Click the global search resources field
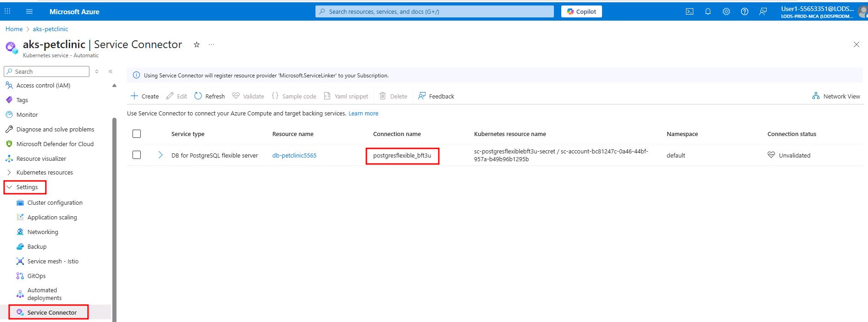This screenshot has width=868, height=322. click(434, 11)
